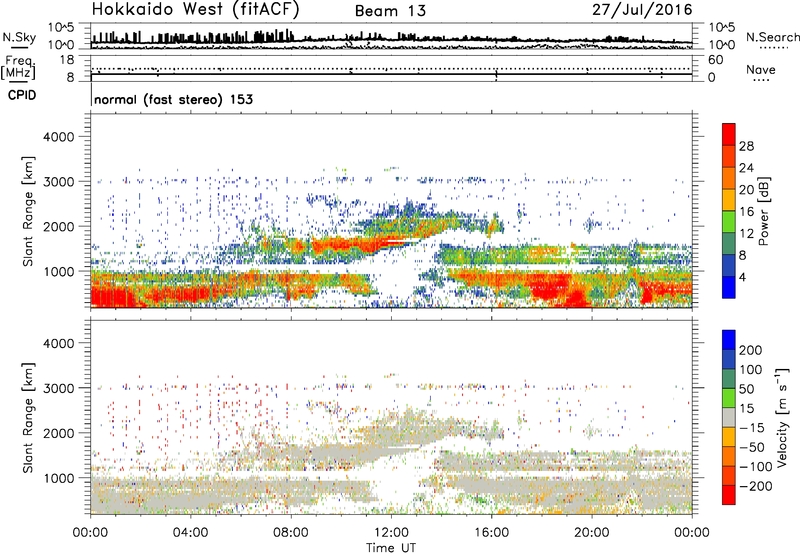
Task: Pick the gray ±15 segment of Velocity bar
Action: click(x=729, y=417)
